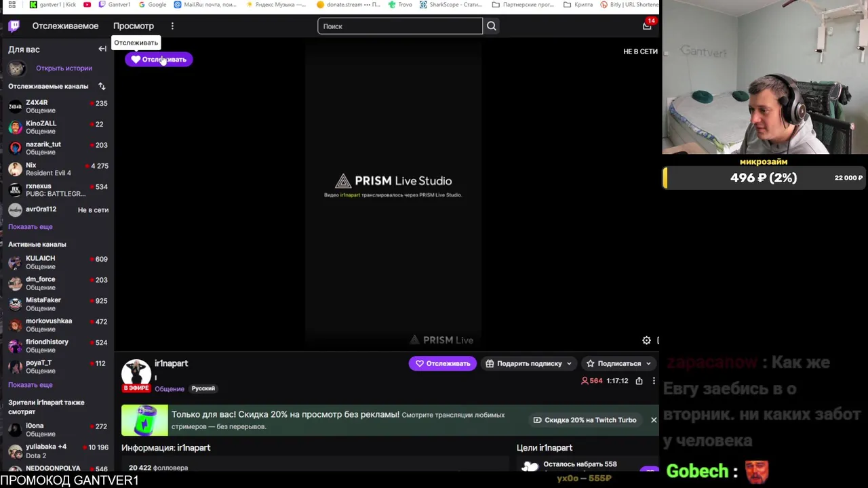Viewport: 868px width, 488px height.
Task: Click Отслеживать button beside Подарить подписку
Action: click(442, 363)
